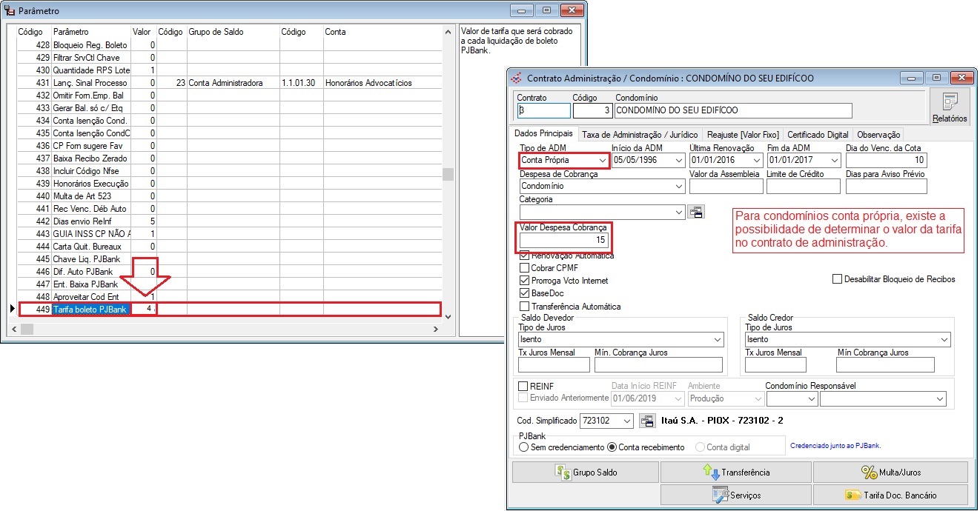Select the Sem credenciamento radio option

tap(523, 447)
